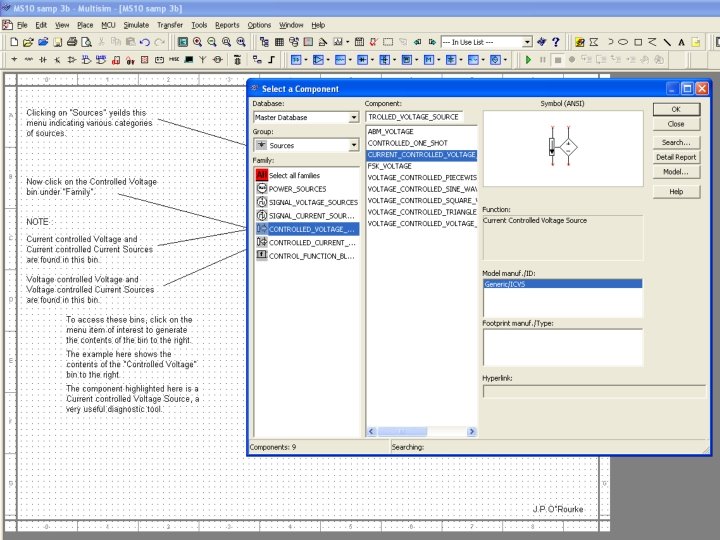720x540 pixels.
Task: Click the Undo arrow icon
Action: pos(145,42)
